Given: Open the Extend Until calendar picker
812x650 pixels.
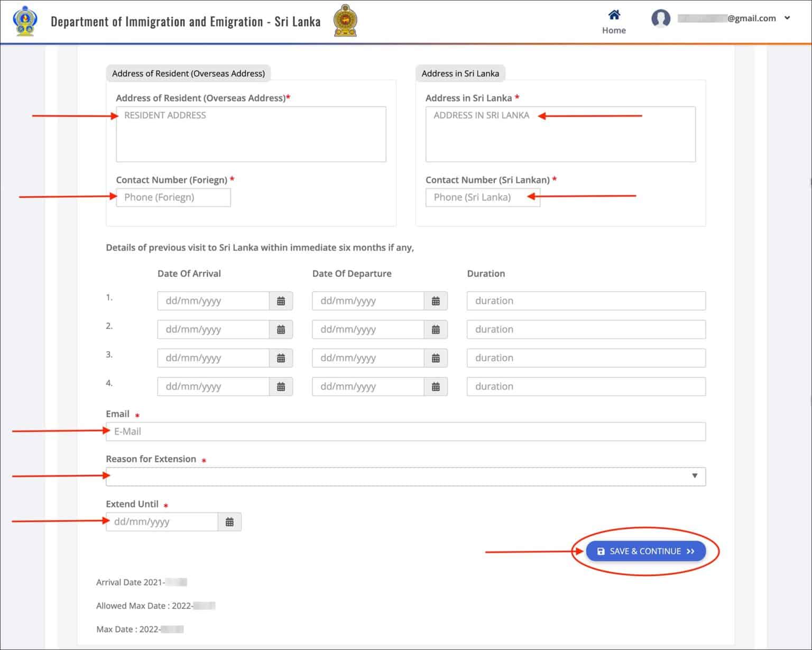Looking at the screenshot, I should click(229, 522).
